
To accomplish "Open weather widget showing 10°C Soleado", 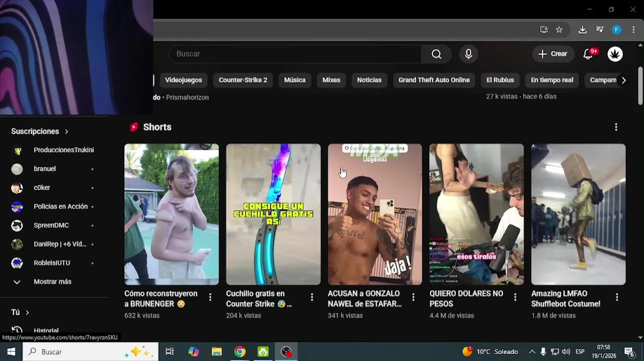I will click(490, 351).
